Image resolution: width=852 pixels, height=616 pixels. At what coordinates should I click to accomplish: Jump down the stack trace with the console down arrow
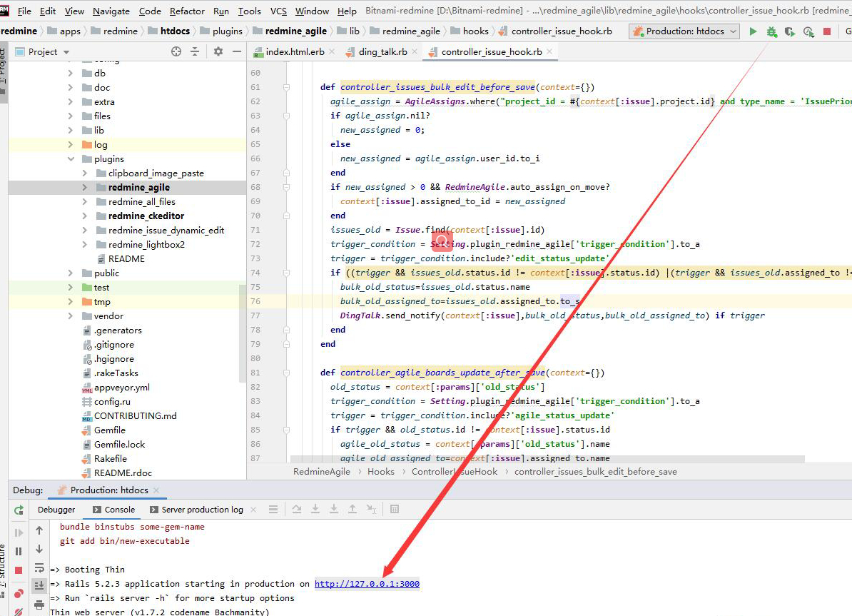(39, 549)
